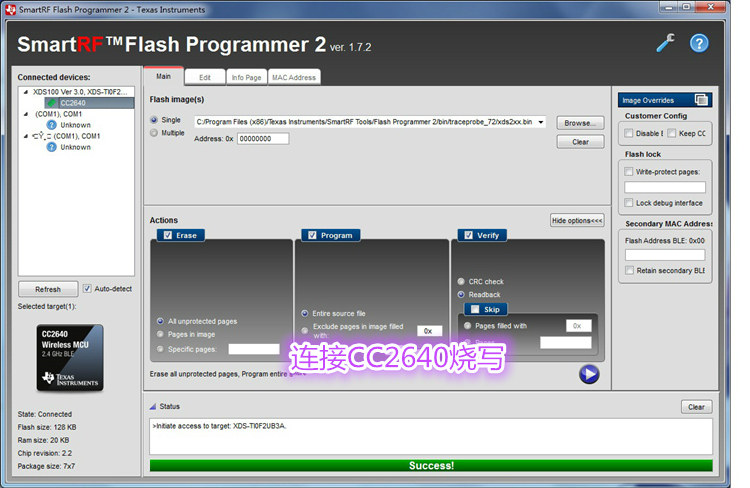Click the Flash Address BLE input field
Image resolution: width=750 pixels, height=488 pixels.
point(665,255)
